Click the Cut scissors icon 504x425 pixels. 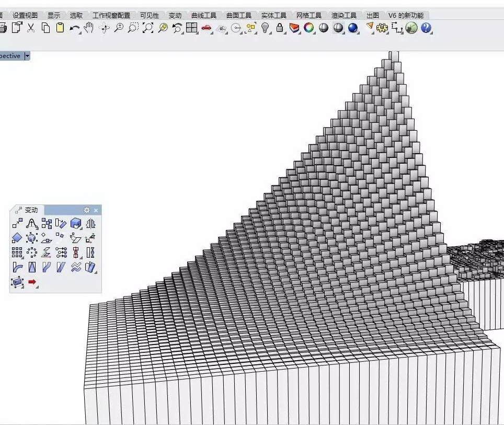(31, 28)
